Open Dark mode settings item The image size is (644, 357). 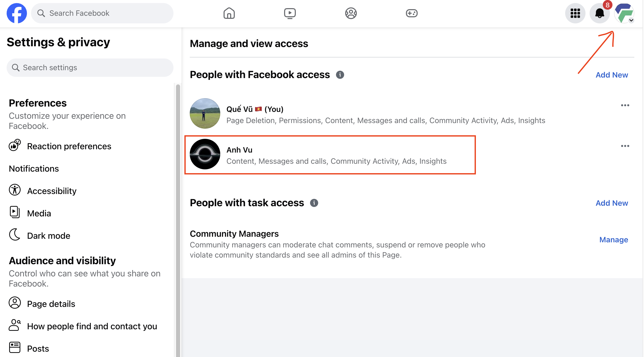point(48,236)
